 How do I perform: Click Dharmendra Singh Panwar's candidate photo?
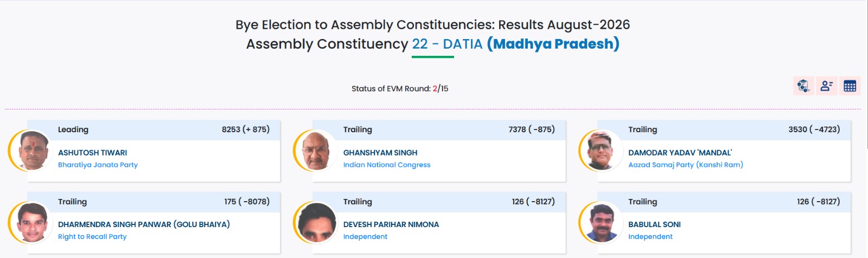pos(33,223)
